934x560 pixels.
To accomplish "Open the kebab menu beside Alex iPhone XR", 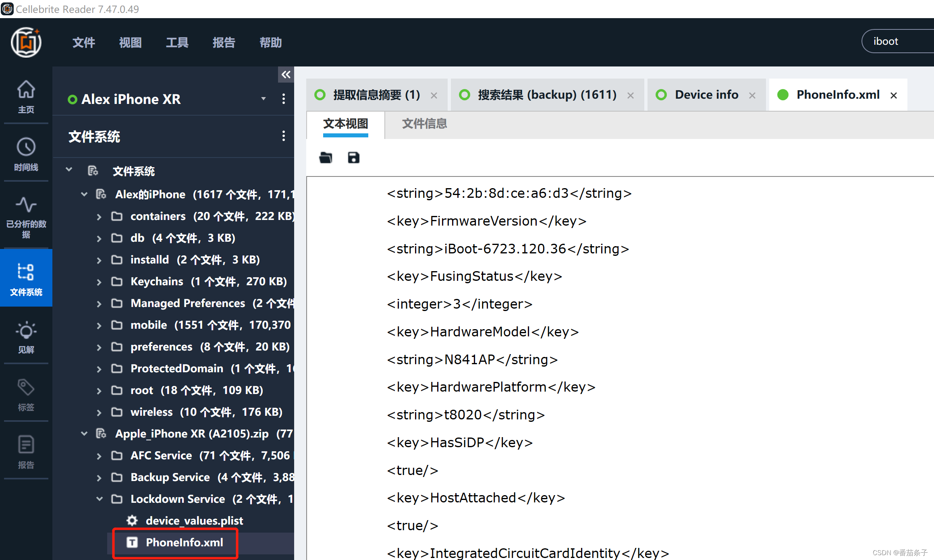I will click(284, 99).
